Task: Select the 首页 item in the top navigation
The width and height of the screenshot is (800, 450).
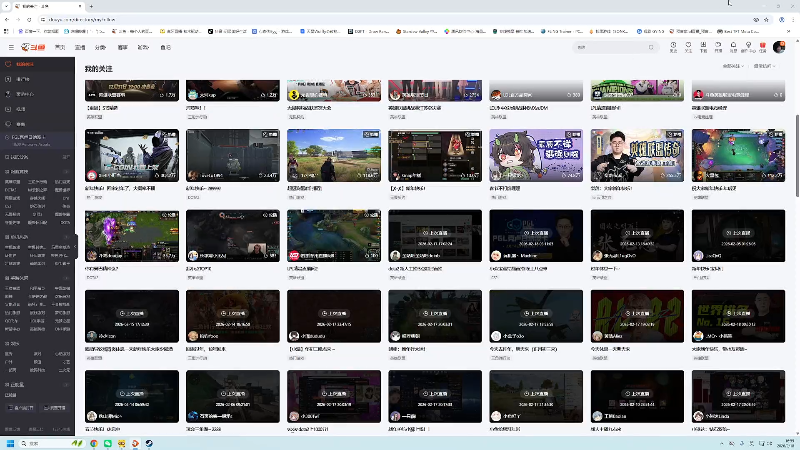Action: (x=60, y=47)
